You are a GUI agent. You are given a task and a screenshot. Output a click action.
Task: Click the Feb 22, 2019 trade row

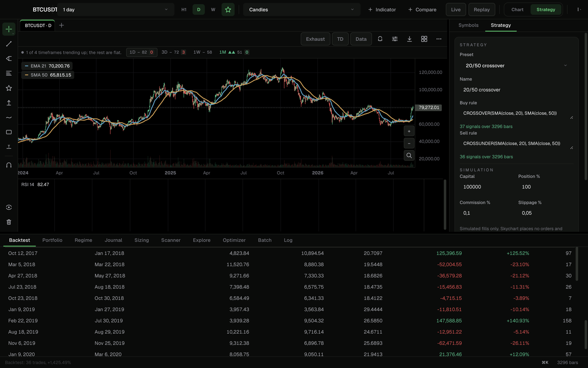(x=290, y=321)
